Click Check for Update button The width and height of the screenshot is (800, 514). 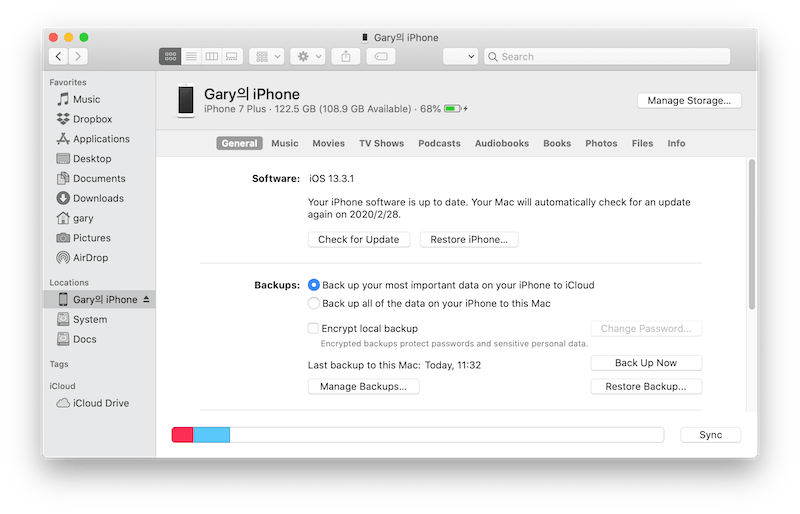click(x=359, y=239)
